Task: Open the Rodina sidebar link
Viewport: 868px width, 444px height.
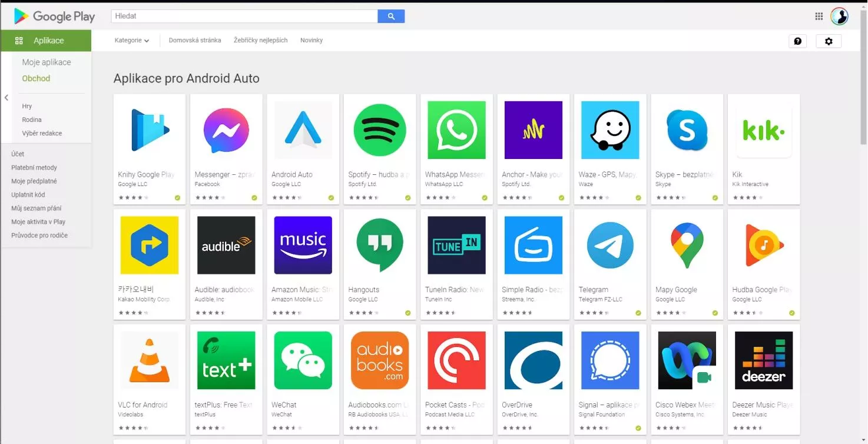Action: coord(32,120)
